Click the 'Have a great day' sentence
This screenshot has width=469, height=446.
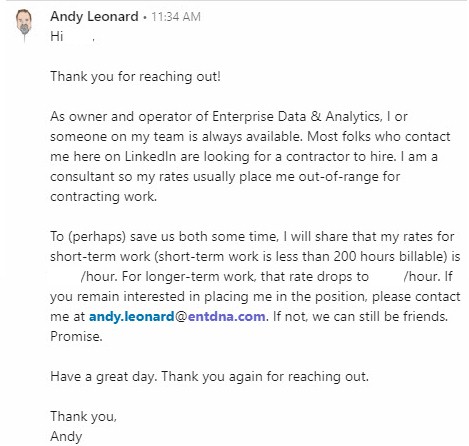103,376
